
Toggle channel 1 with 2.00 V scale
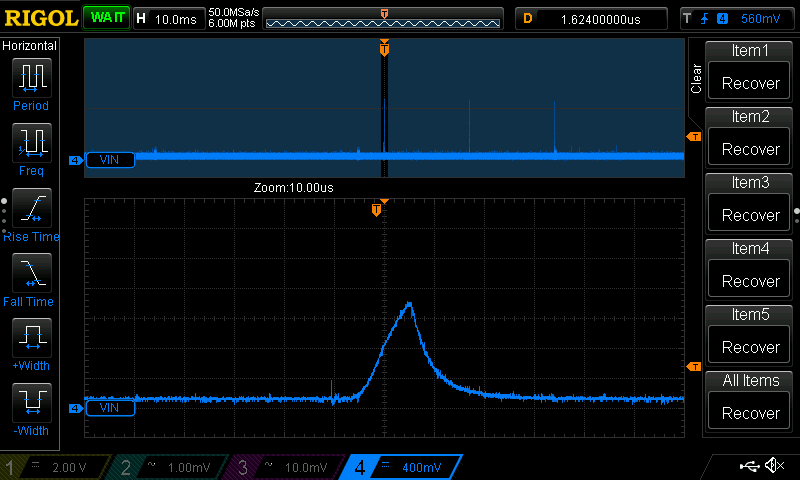tap(55, 467)
